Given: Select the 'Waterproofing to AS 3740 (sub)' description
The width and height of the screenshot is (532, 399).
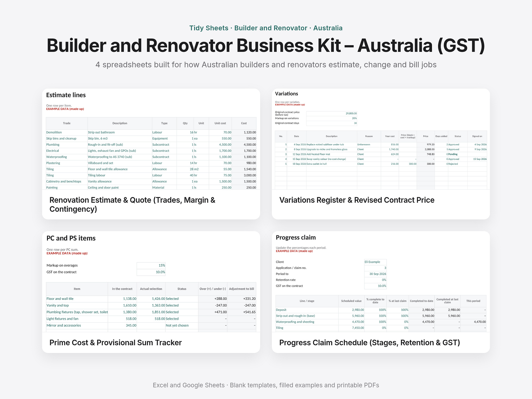Looking at the screenshot, I should click(120, 157).
